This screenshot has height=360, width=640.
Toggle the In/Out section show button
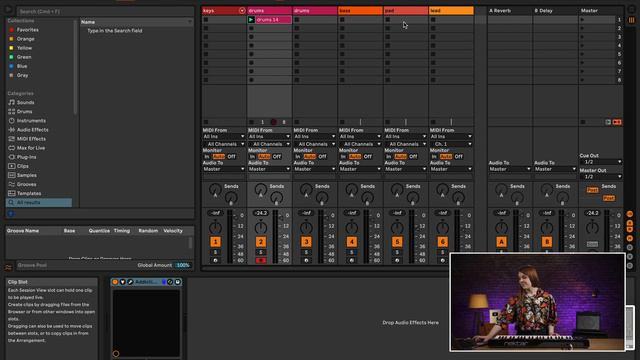[x=630, y=214]
